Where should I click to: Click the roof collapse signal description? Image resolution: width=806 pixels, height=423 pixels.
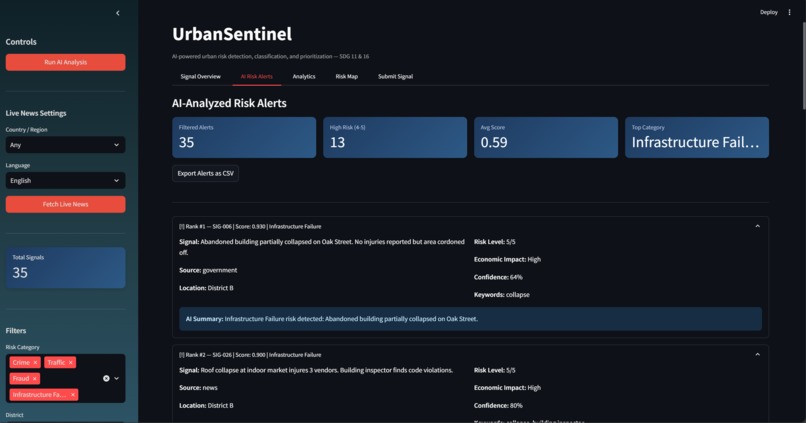(316, 370)
